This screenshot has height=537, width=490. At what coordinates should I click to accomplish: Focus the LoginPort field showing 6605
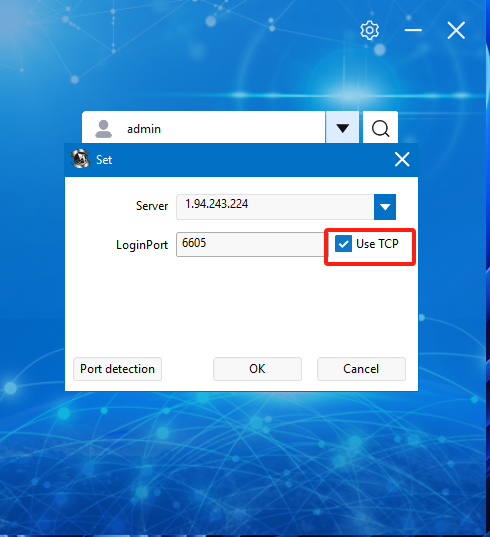coord(250,244)
